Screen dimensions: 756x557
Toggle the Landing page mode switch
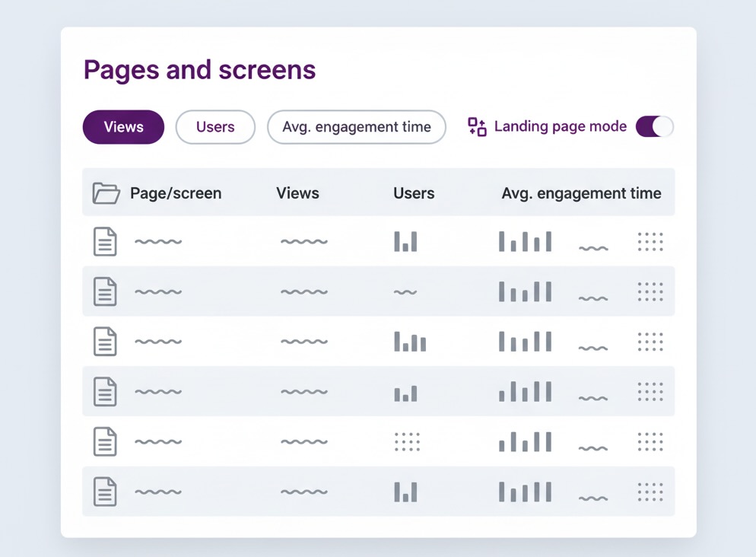653,126
